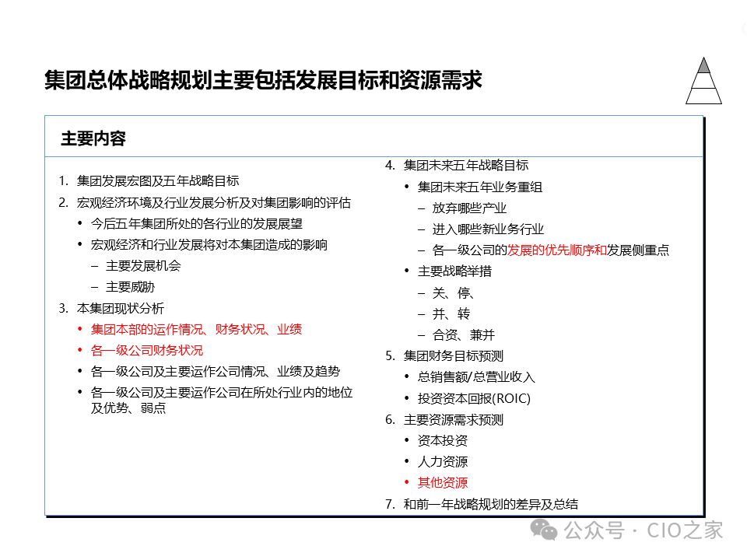Click sub-item 各一级公司的发展的优先顺序和发展侧重点
The width and height of the screenshot is (747, 560).
550,250
